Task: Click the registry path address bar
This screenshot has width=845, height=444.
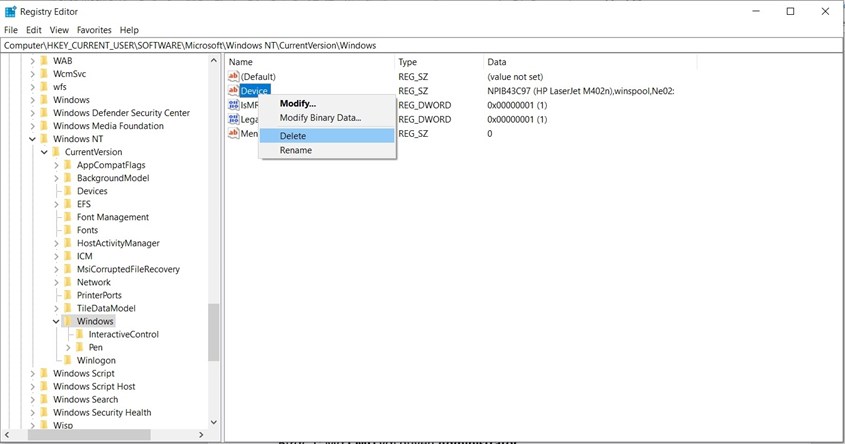Action: (422, 45)
